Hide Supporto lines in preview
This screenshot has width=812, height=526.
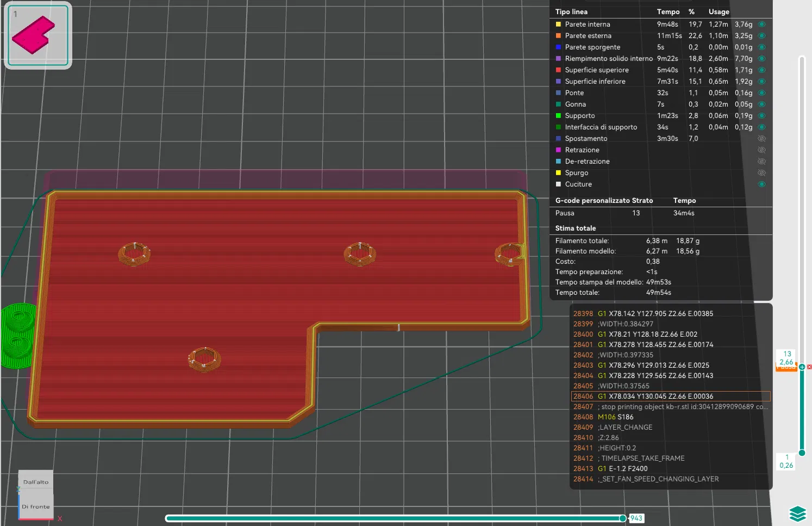coord(761,116)
